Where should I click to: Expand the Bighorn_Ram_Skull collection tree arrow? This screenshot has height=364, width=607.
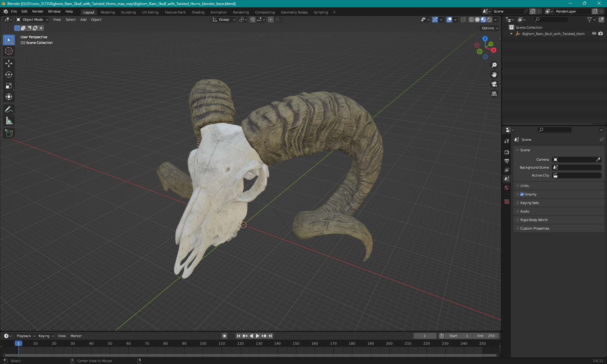coord(511,33)
